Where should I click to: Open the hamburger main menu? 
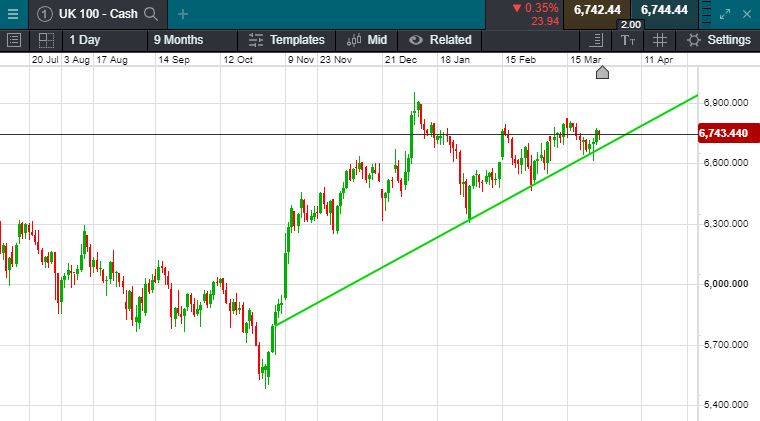(x=12, y=13)
